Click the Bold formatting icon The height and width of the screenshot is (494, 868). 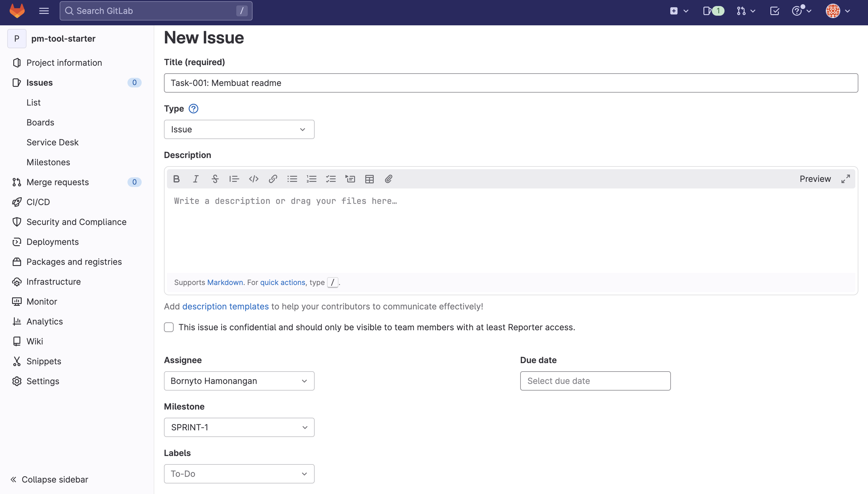coord(176,179)
